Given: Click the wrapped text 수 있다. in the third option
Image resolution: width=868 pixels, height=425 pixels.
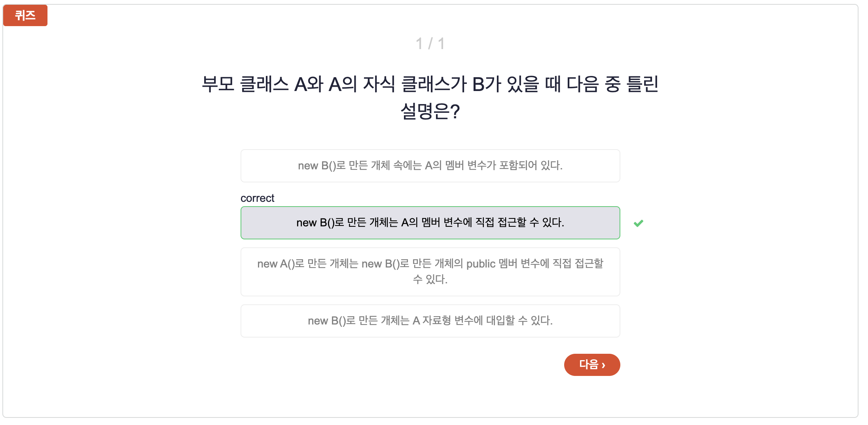Looking at the screenshot, I should click(x=430, y=279).
